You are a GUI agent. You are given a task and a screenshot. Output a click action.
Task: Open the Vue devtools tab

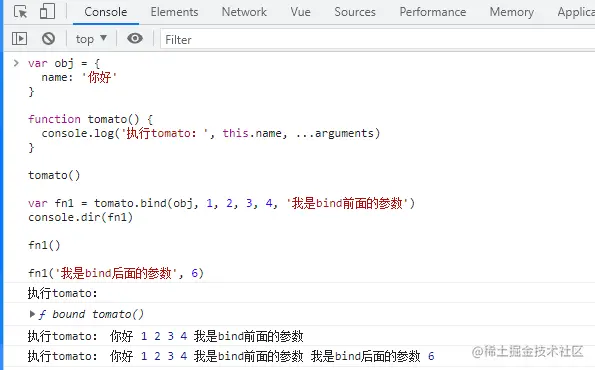pos(301,12)
